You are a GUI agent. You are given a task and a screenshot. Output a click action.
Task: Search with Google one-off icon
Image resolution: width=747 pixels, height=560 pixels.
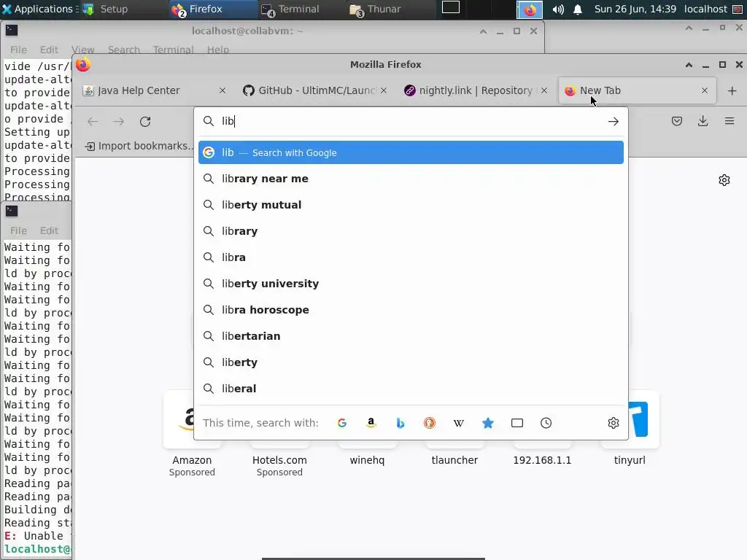click(x=342, y=423)
